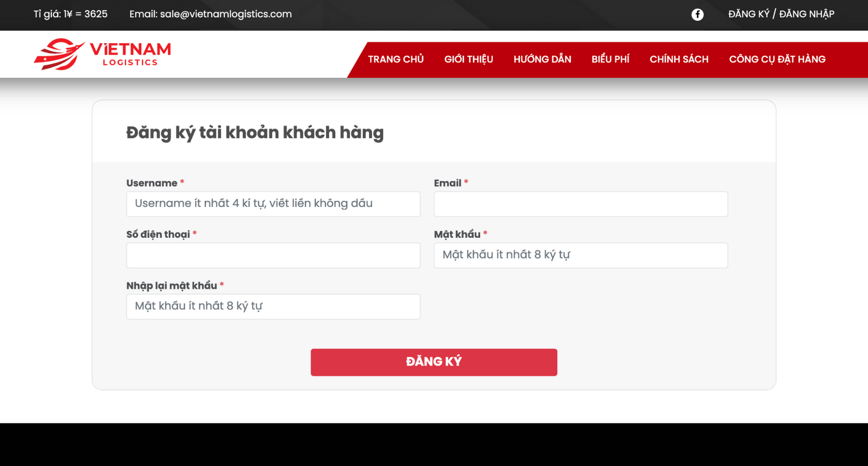Go to TRANG CHỦ menu

396,59
